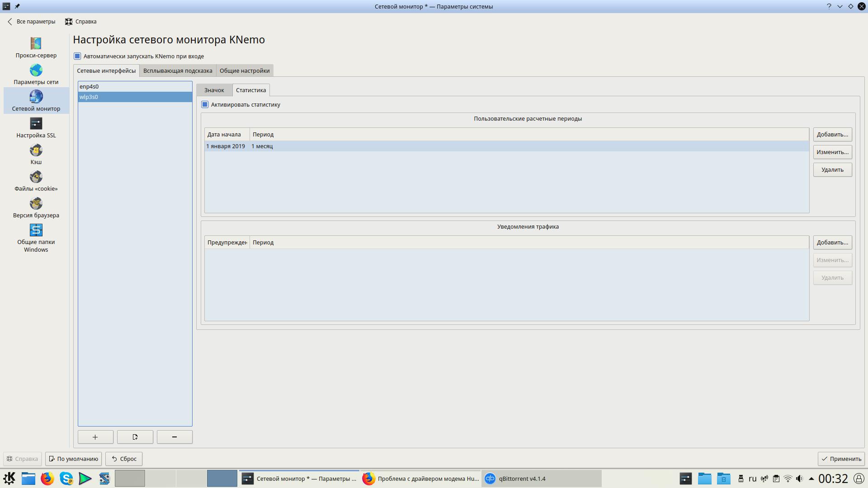The width and height of the screenshot is (868, 488).
Task: Toggle autostart KNemo at login checkbox
Action: click(x=77, y=56)
